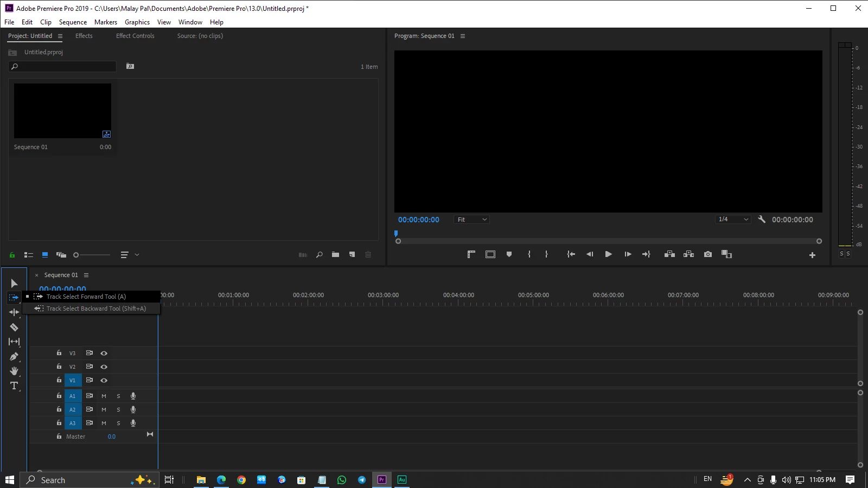Viewport: 868px width, 488px height.
Task: Click the New Item icon
Action: (x=352, y=255)
